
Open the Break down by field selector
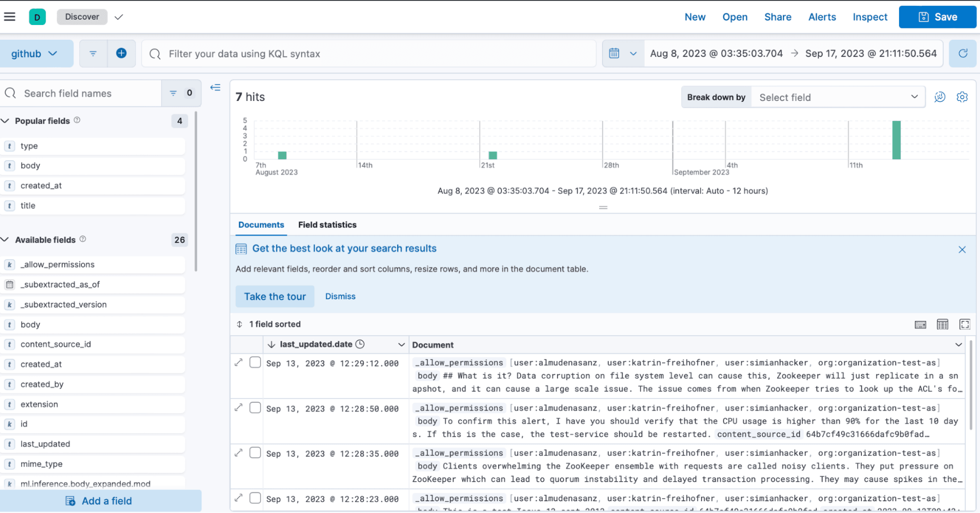tap(838, 97)
